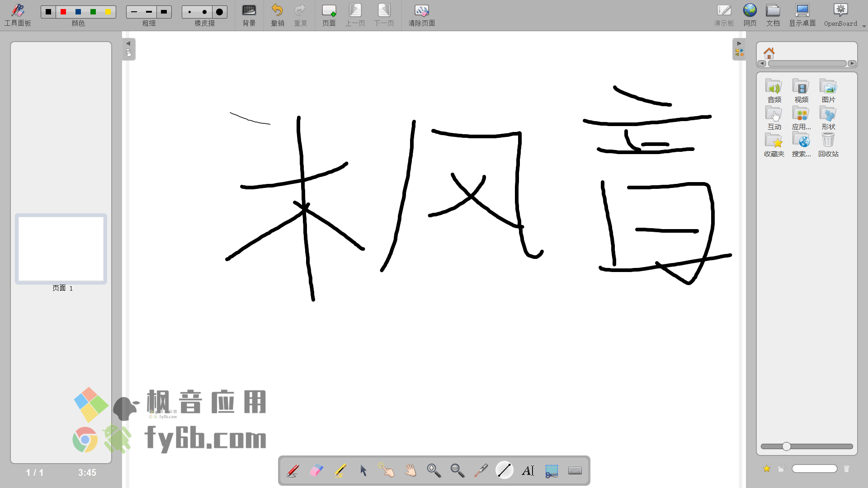Select the eraser tool
This screenshot has height=488, width=868.
tap(316, 471)
